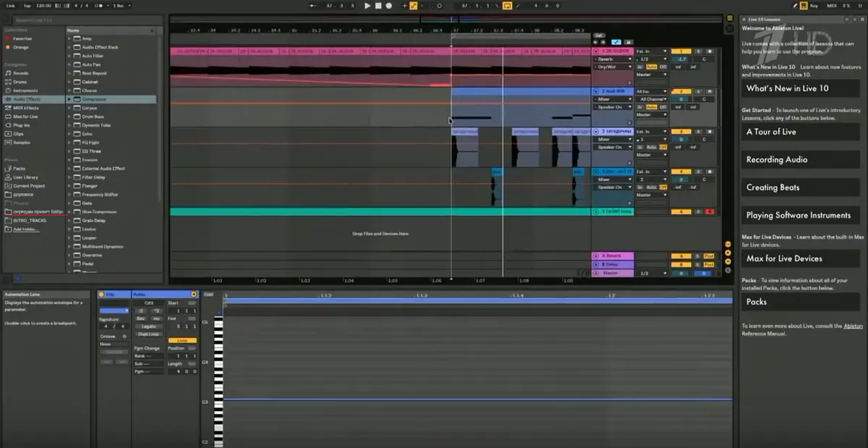The height and width of the screenshot is (448, 868).
Task: Open the Plug-ins browser category
Action: 22,125
